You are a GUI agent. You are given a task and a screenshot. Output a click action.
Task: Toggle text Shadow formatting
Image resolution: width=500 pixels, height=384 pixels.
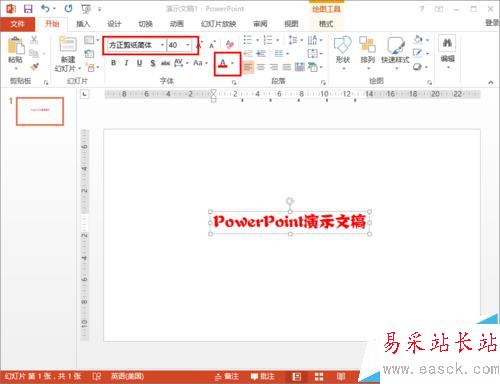click(x=152, y=63)
